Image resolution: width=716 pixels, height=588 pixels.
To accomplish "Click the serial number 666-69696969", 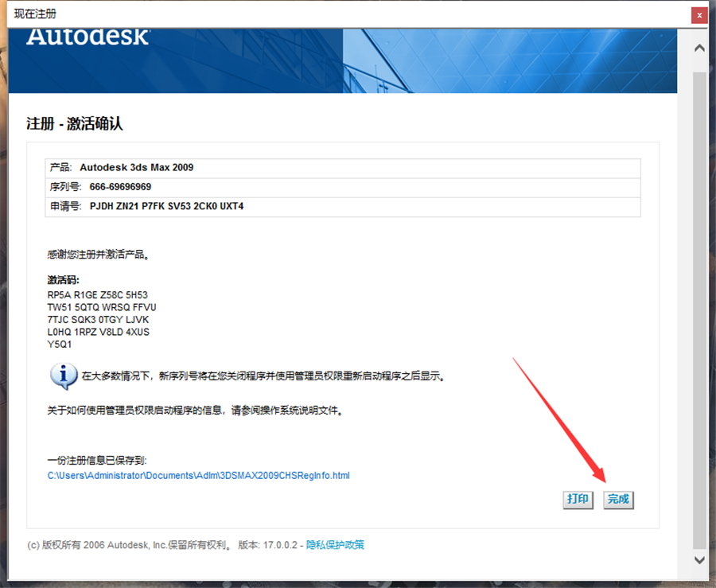I will [121, 187].
